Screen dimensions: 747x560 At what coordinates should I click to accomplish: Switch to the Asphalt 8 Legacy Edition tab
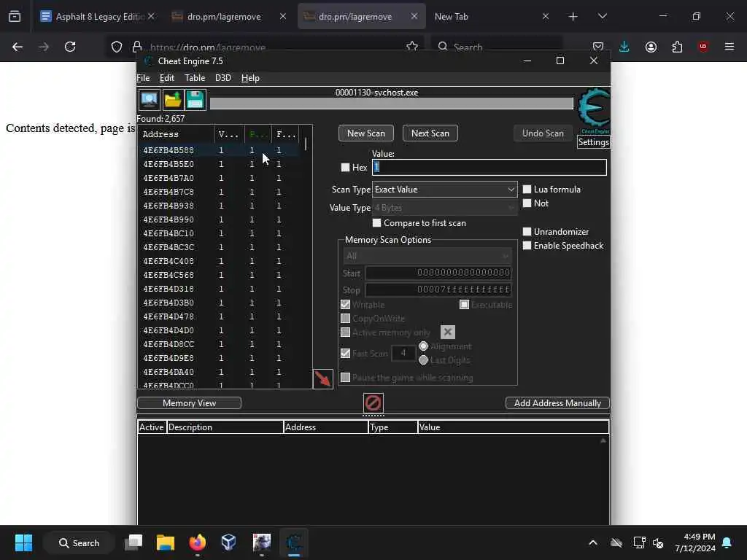pyautogui.click(x=98, y=17)
